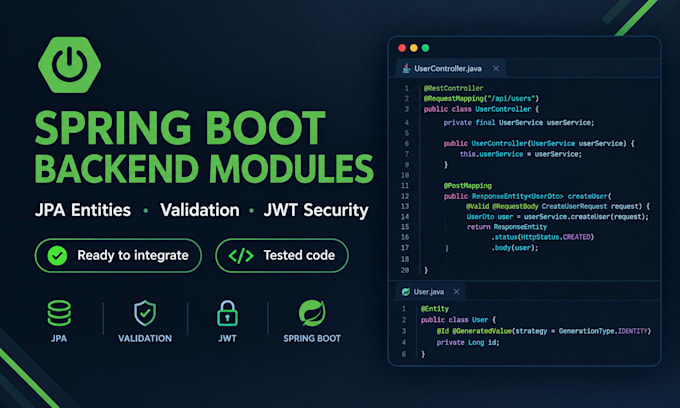This screenshot has height=408, width=680.
Task: Click the @RequestMapping("/api/users") line
Action: click(481, 98)
